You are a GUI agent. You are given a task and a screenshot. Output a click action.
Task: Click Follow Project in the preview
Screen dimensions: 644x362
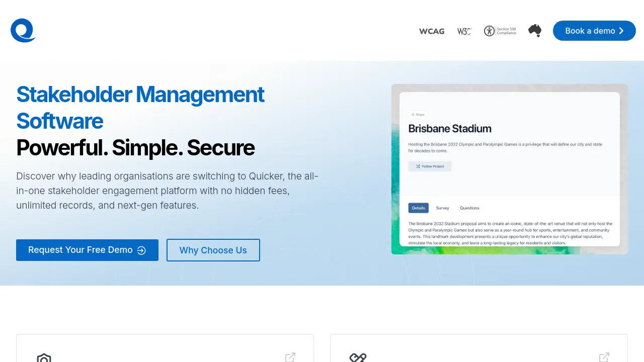(x=430, y=166)
